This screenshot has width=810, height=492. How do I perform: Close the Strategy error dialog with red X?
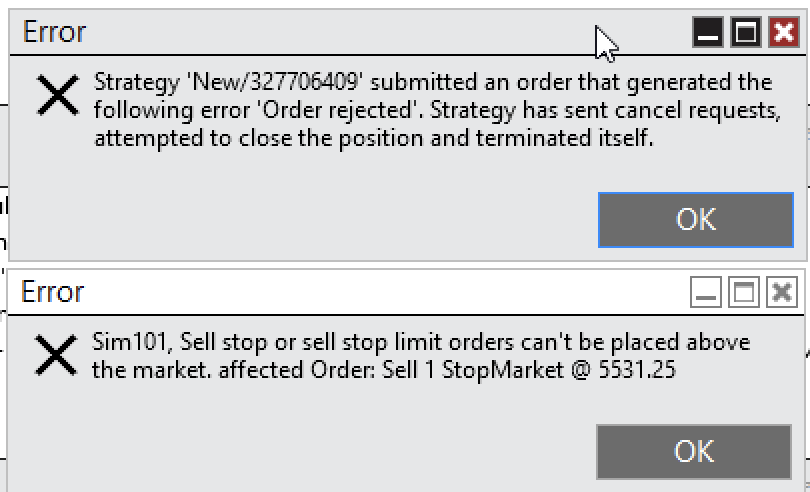point(782,33)
